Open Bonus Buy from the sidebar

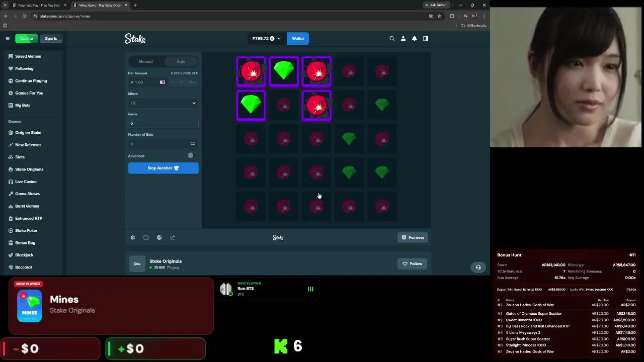(25, 243)
